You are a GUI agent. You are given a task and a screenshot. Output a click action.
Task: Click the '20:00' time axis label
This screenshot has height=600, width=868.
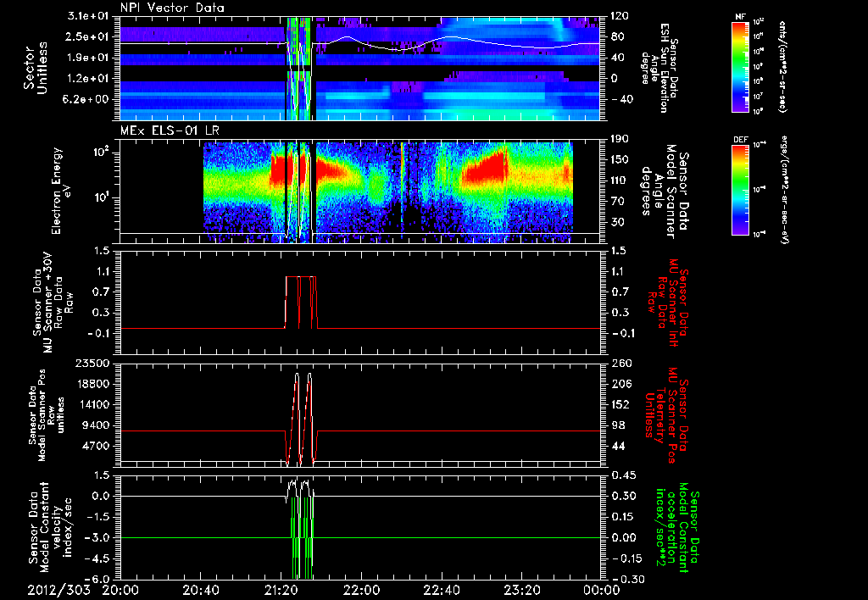120,591
